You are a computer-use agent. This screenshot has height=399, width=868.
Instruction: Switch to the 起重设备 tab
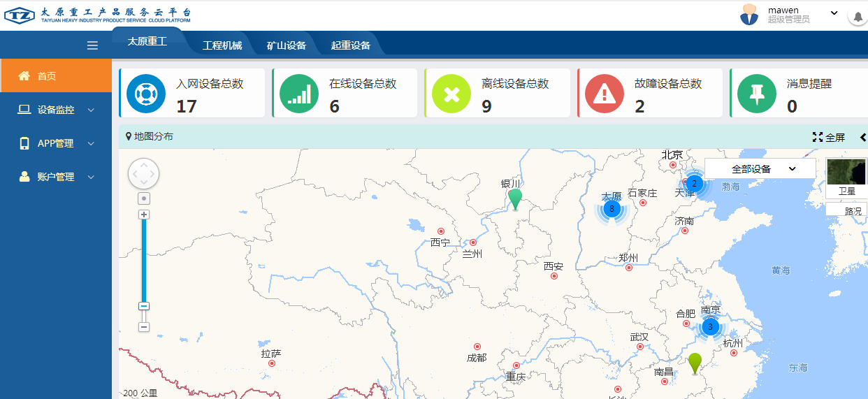pyautogui.click(x=351, y=45)
